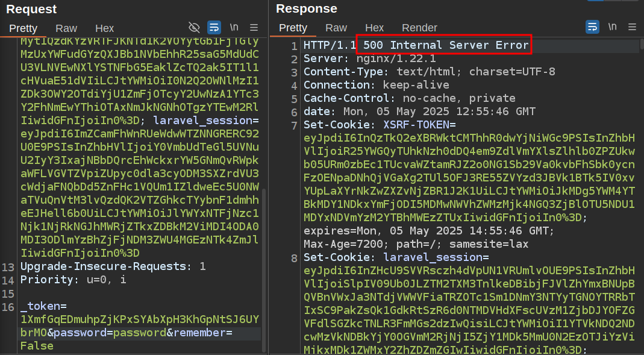Image resolution: width=644 pixels, height=355 pixels.
Task: Toggle show newlines \n icon in Request
Action: [234, 27]
